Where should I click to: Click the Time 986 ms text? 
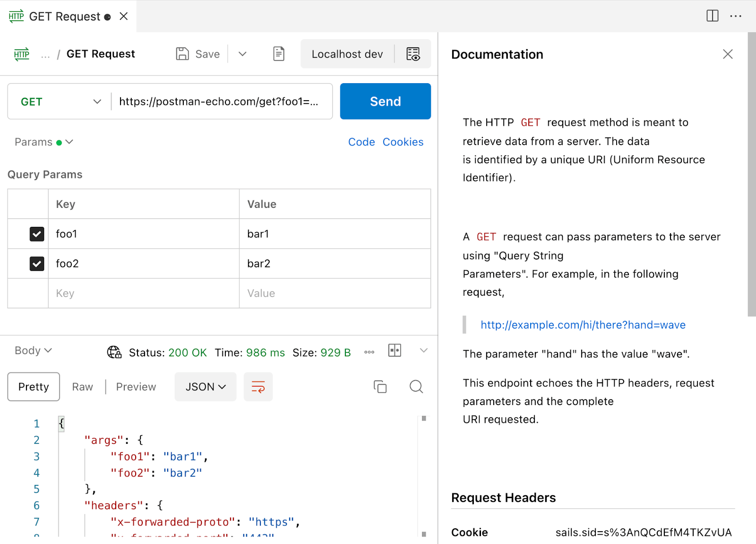(x=250, y=353)
